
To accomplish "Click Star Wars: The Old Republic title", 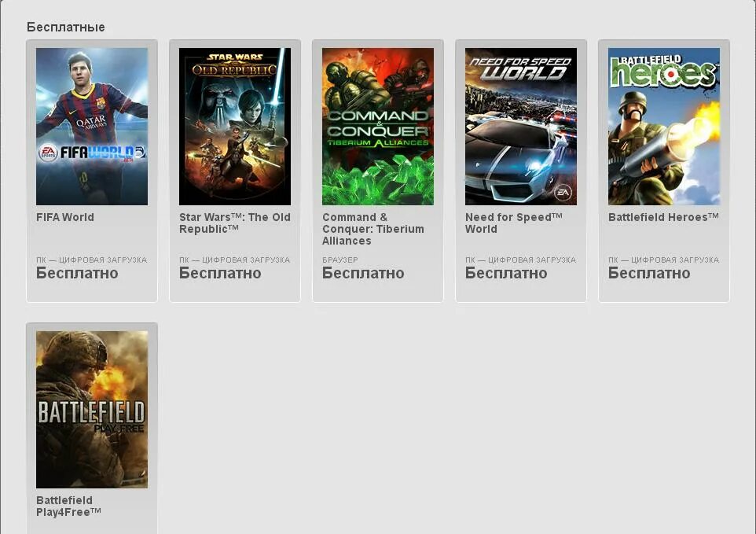I will (235, 223).
